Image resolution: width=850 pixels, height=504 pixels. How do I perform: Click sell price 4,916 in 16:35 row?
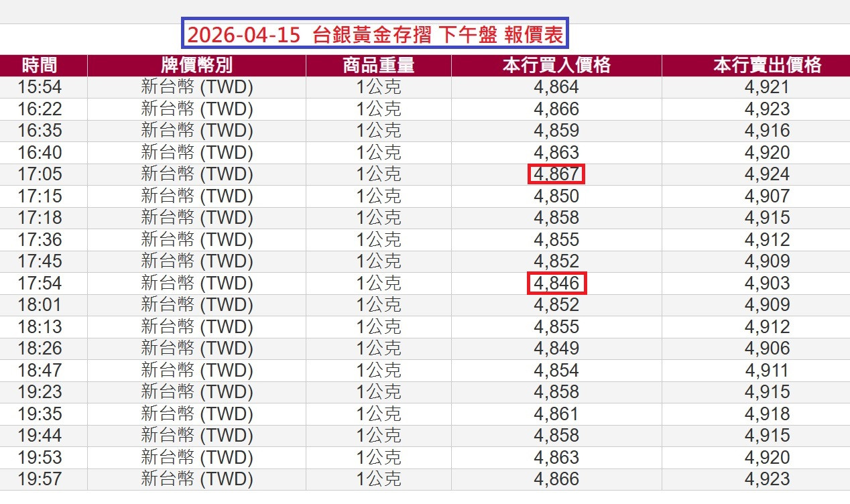tap(767, 131)
